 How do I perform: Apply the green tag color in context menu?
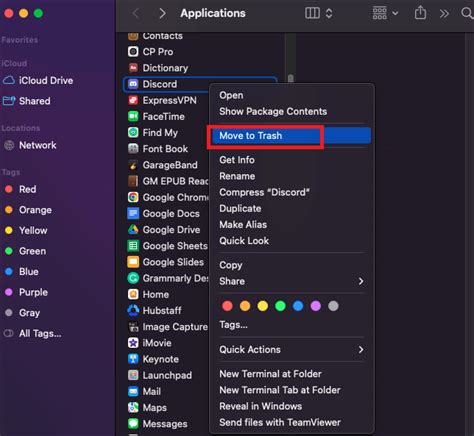tap(280, 306)
